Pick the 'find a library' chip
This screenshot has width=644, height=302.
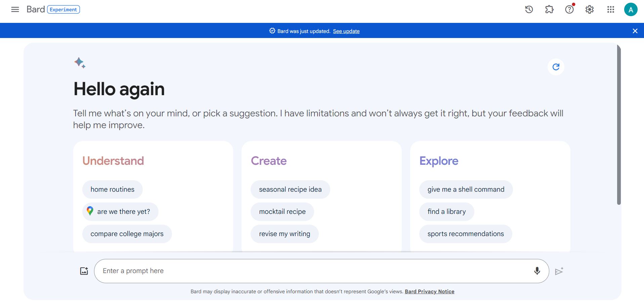coord(446,212)
